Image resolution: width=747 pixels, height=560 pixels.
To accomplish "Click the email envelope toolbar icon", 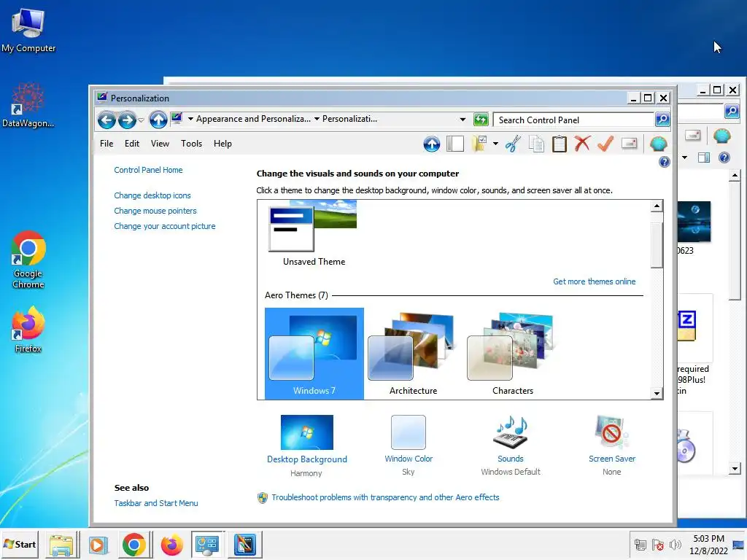I will click(630, 144).
